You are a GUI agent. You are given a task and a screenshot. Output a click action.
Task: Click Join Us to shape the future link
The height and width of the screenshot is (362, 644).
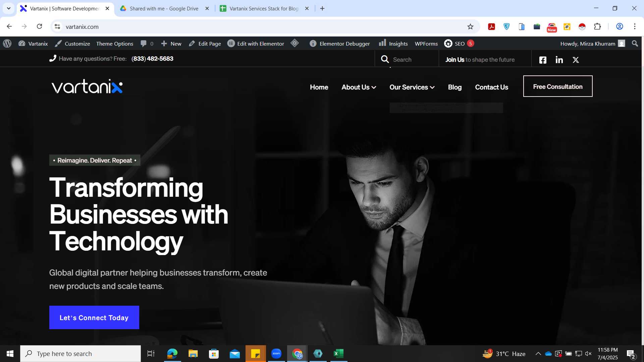[480, 60]
